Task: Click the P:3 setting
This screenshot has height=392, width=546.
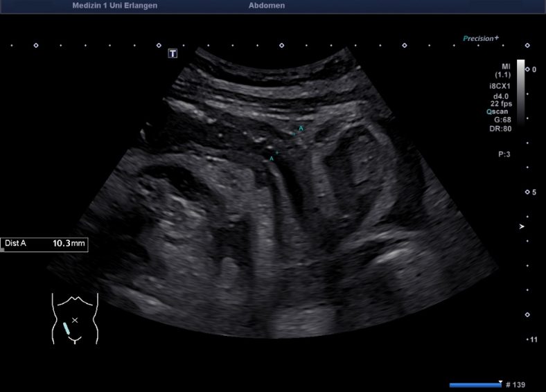Action: point(504,154)
